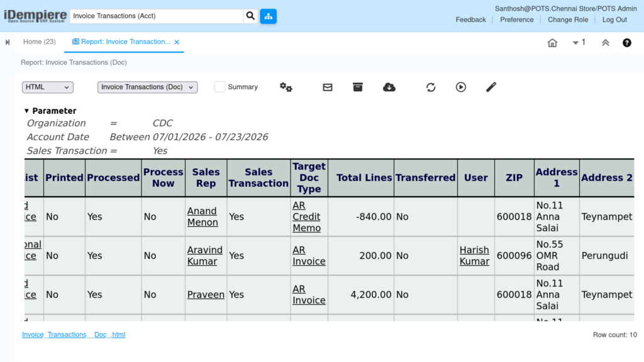The image size is (644, 362).
Task: Click the Transferred column header
Action: (426, 178)
